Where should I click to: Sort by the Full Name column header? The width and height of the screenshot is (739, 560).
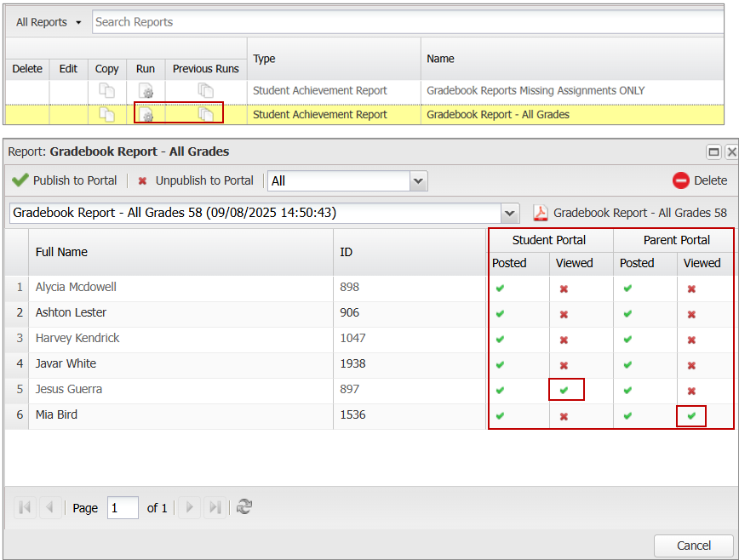(61, 252)
